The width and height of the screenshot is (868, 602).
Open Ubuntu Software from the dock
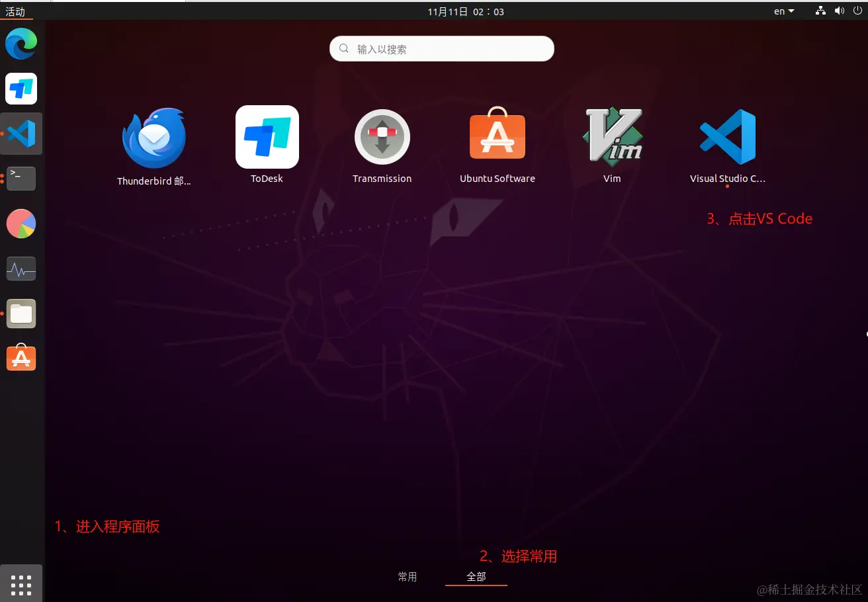coord(21,358)
